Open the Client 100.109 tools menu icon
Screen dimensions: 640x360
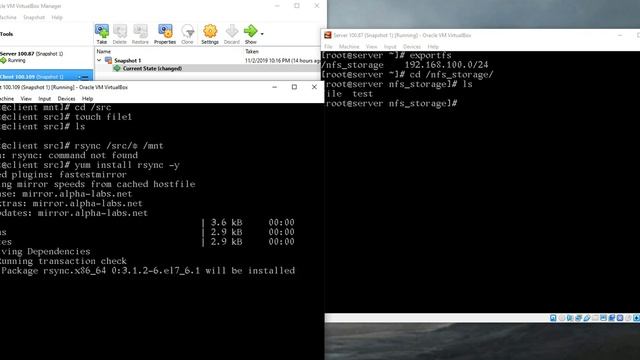tap(84, 77)
